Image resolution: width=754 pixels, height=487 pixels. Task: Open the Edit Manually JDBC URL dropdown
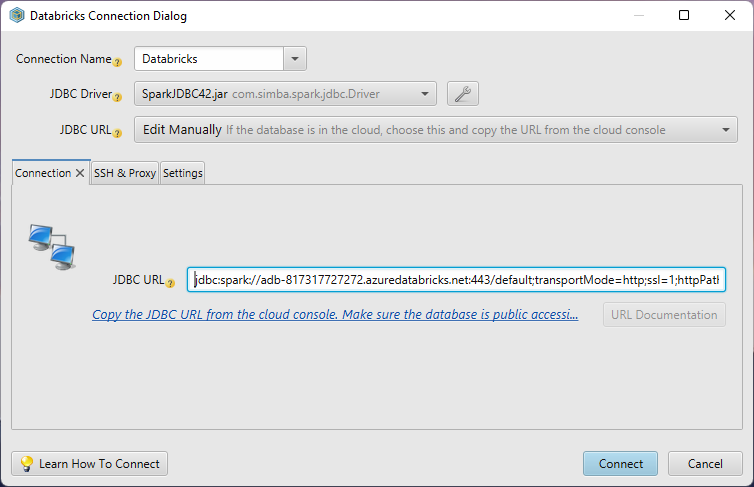coord(436,130)
